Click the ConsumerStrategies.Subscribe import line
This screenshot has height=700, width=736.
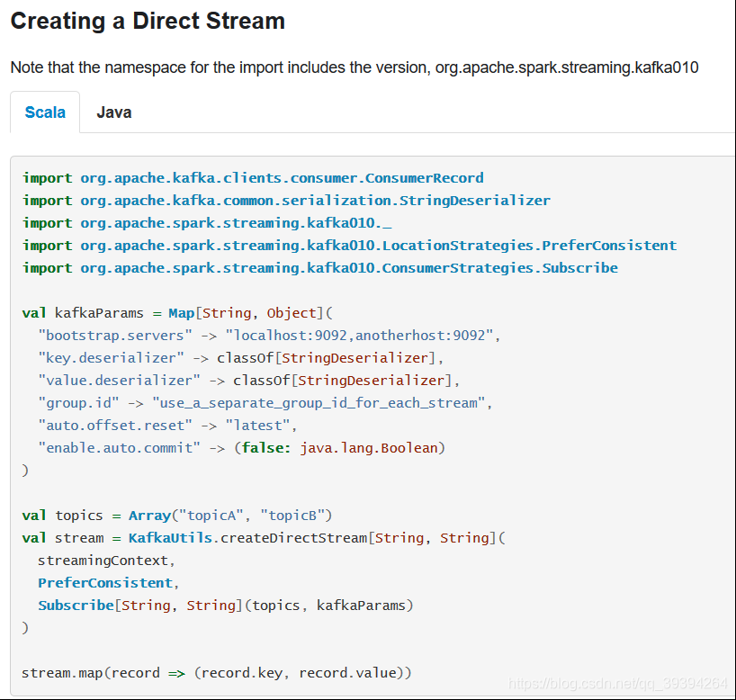(x=320, y=268)
